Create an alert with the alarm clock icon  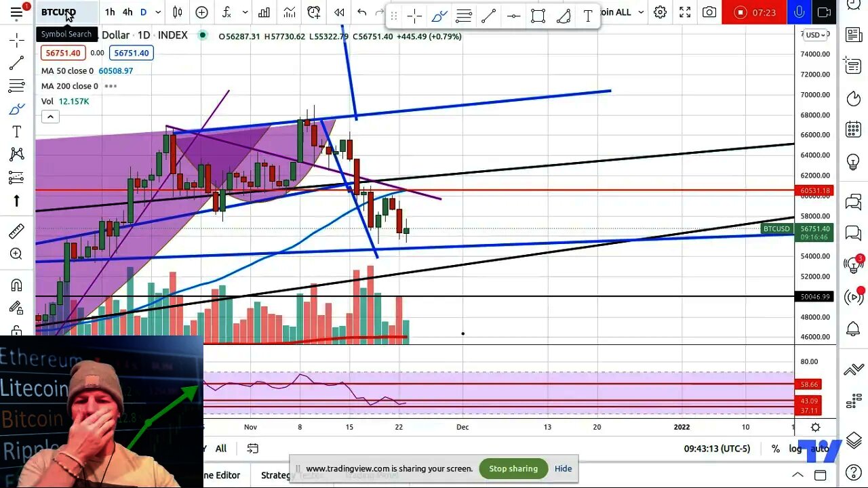(314, 12)
